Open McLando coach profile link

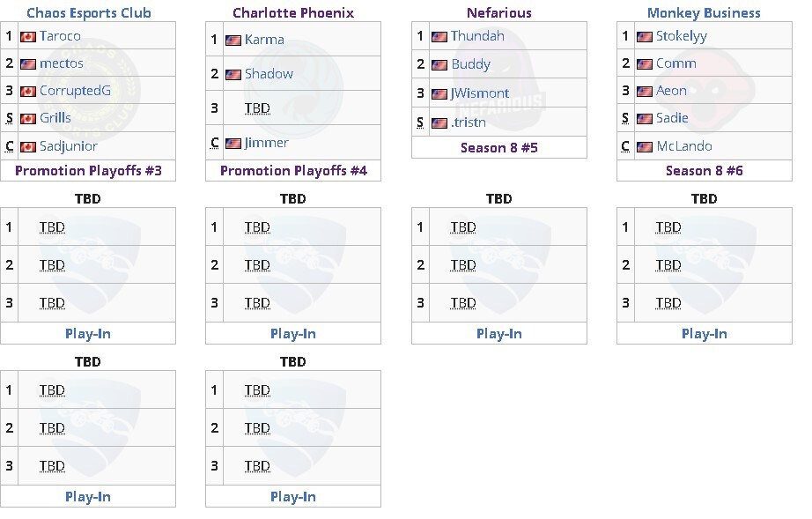pos(684,146)
